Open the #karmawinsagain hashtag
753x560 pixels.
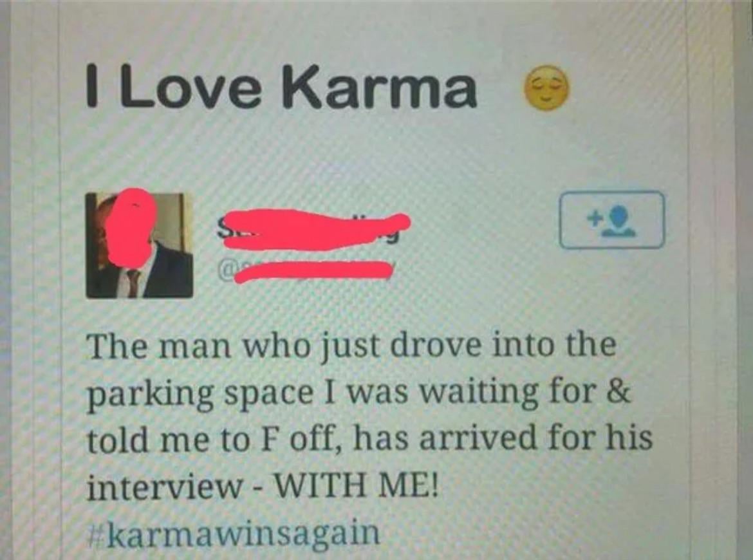[x=236, y=533]
